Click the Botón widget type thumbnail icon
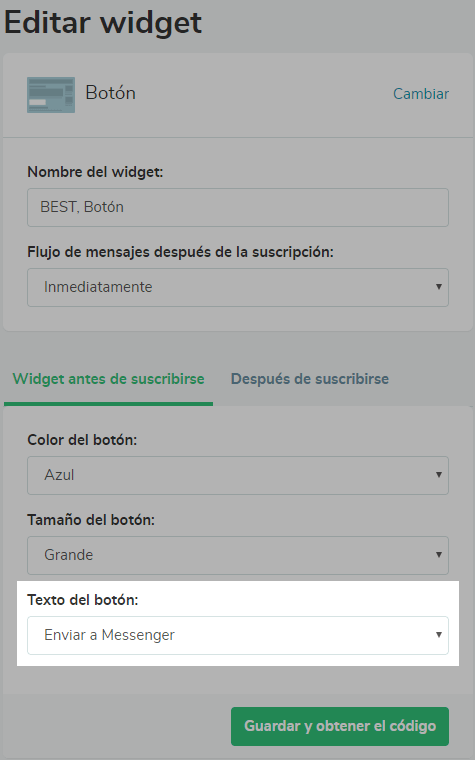This screenshot has height=760, width=475. tap(51, 95)
